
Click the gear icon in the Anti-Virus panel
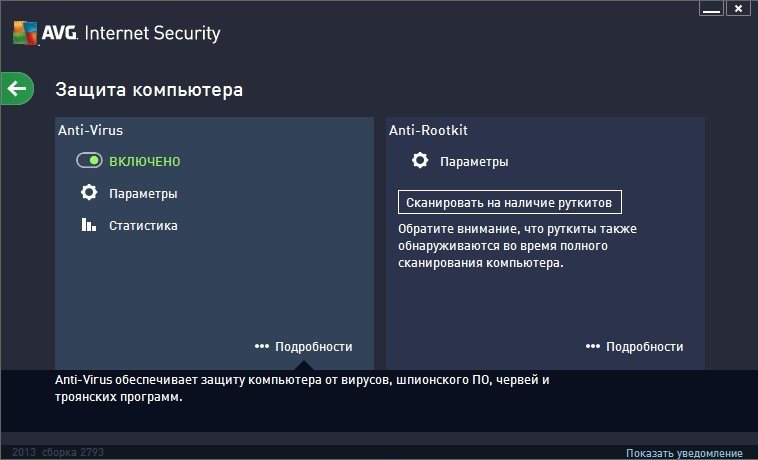point(89,193)
